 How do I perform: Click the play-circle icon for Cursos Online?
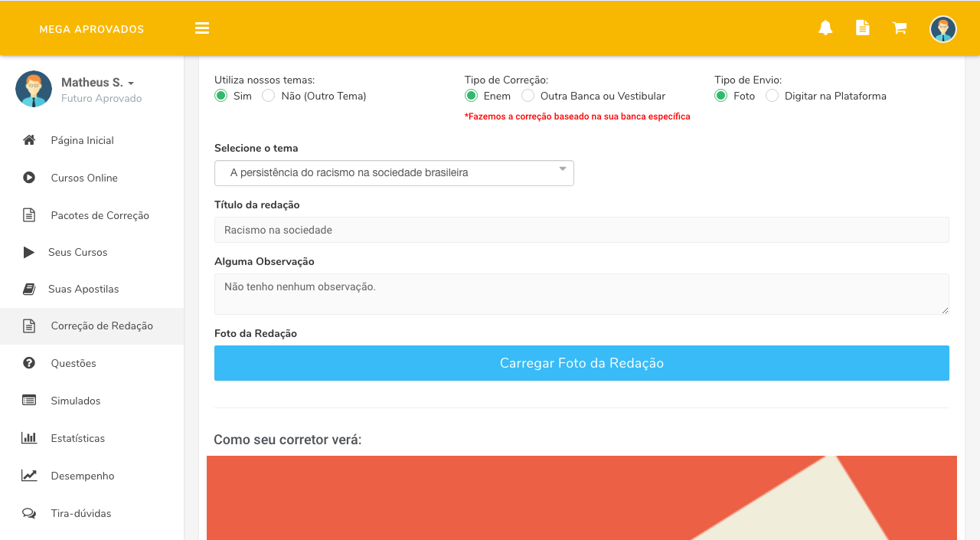[x=29, y=178]
